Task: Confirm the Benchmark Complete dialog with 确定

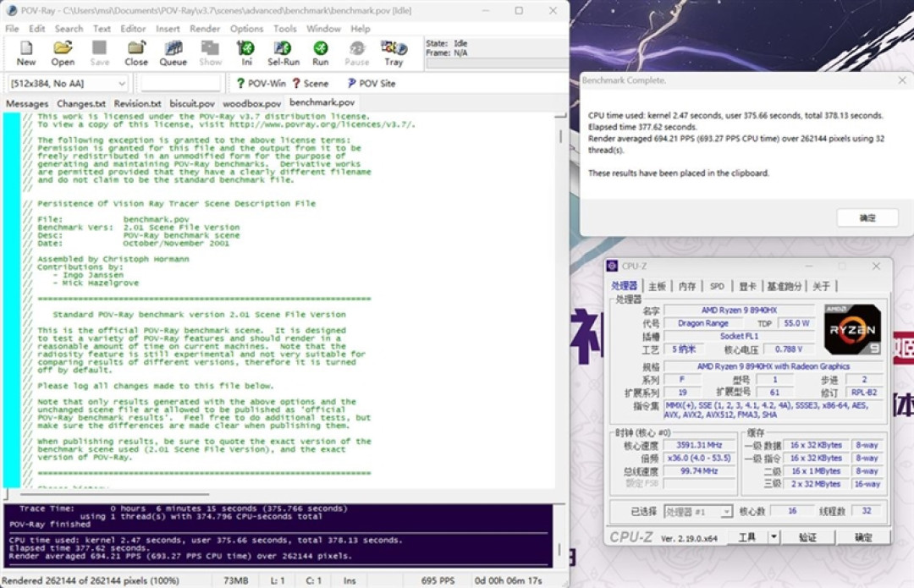Action: [867, 218]
